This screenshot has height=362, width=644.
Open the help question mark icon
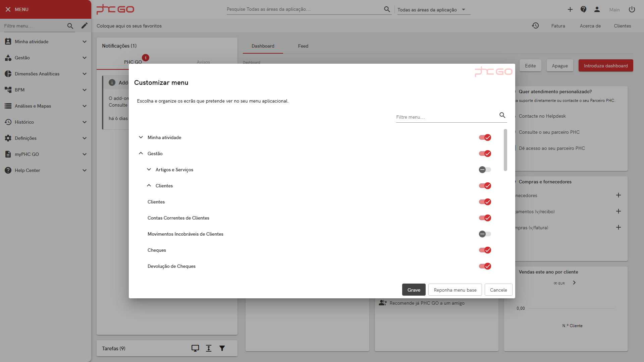pyautogui.click(x=583, y=9)
